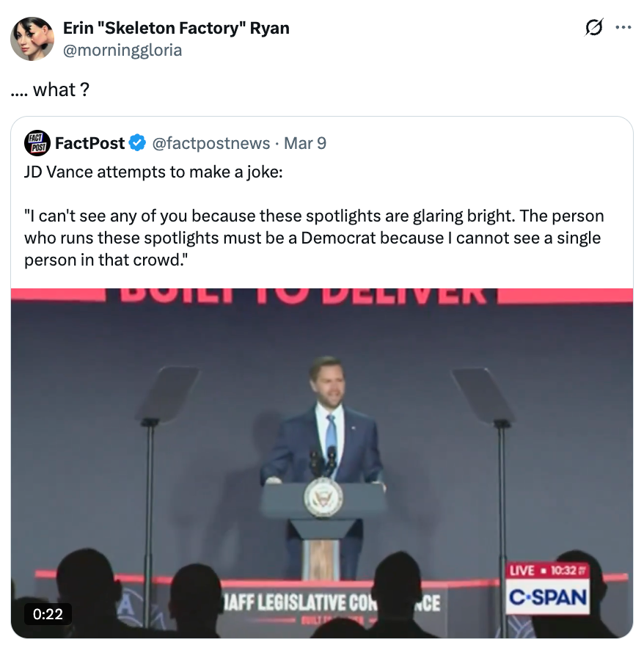Click FactPost's blue verified badge
The width and height of the screenshot is (644, 653).
[137, 143]
